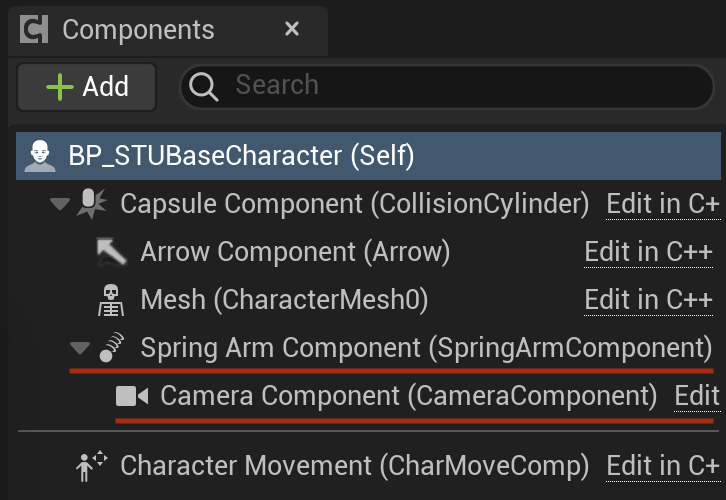Click the magnifying glass search icon
The height and width of the screenshot is (500, 726).
(203, 87)
